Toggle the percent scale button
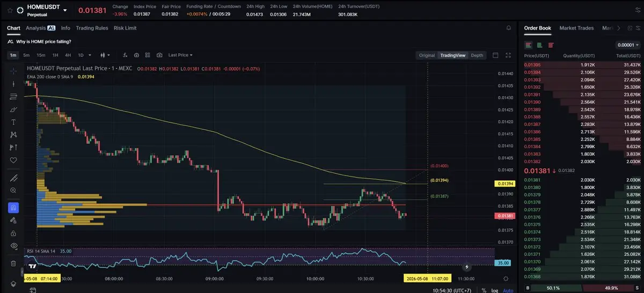This screenshot has width=644, height=293. (484, 290)
